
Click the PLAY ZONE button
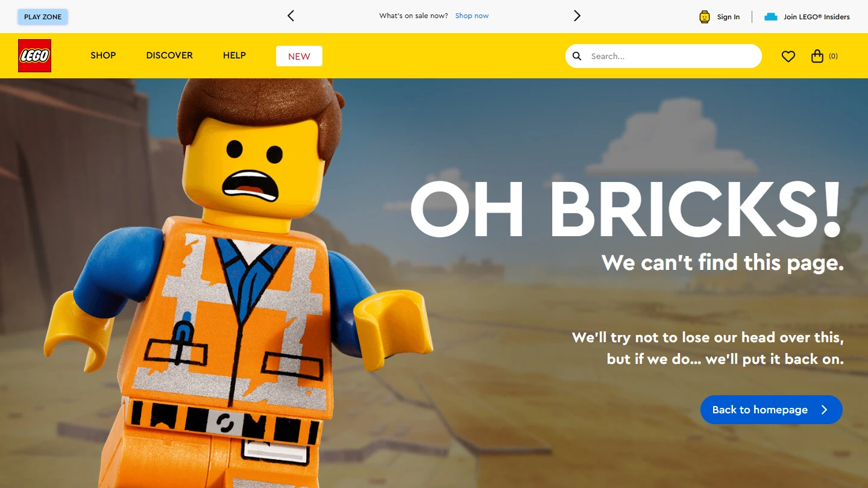coord(43,16)
